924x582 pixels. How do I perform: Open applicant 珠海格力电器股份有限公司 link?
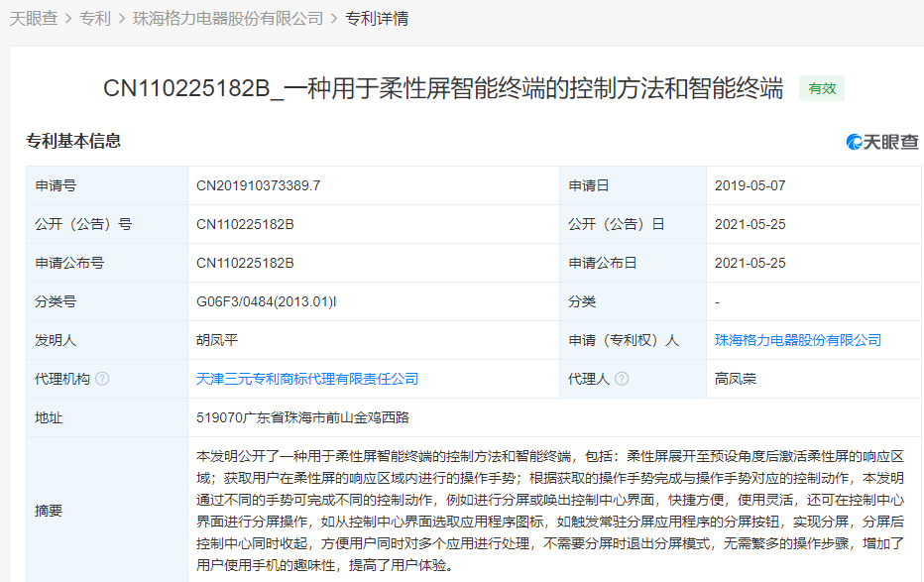pyautogui.click(x=797, y=340)
